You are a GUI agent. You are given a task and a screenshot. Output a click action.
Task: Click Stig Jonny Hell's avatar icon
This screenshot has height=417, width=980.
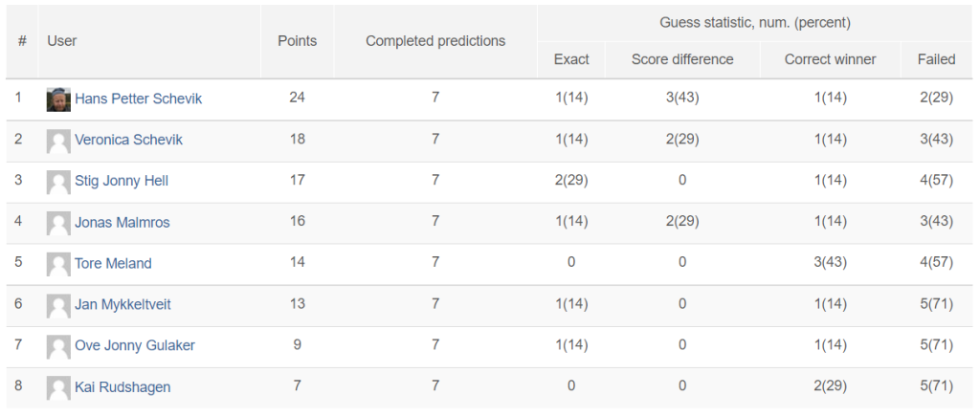pos(58,182)
